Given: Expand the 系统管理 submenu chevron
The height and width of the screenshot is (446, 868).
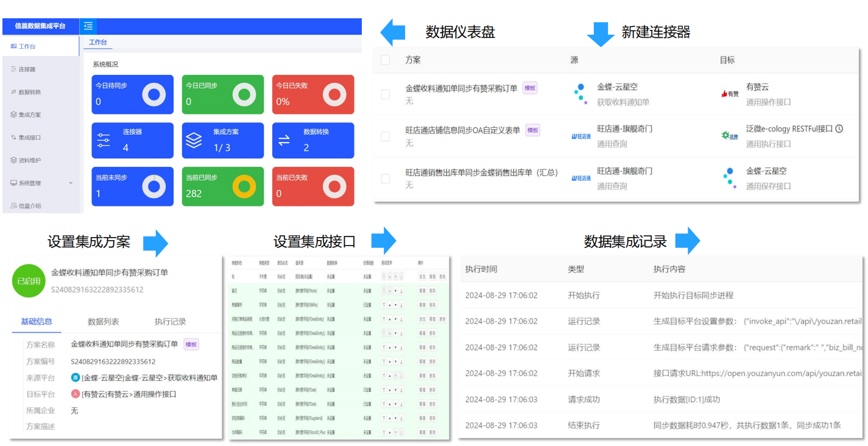Looking at the screenshot, I should point(70,183).
